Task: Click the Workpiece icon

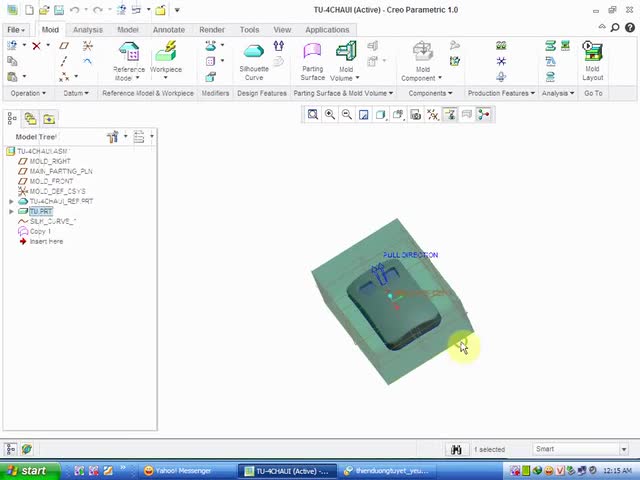Action: click(166, 51)
